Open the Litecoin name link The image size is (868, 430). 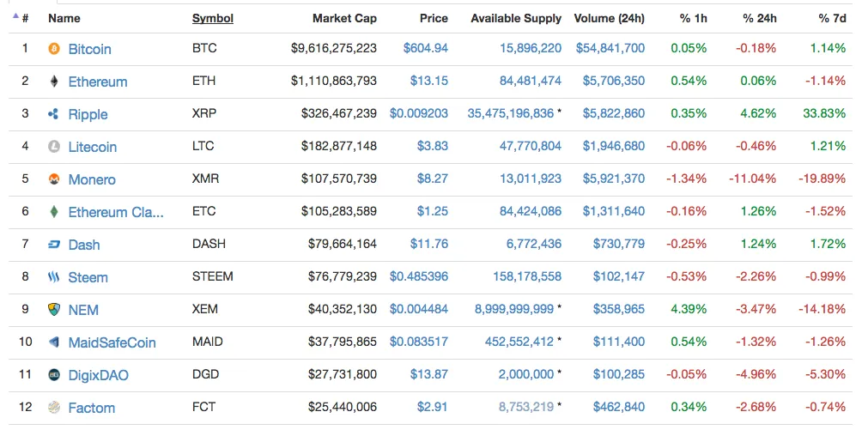[93, 147]
